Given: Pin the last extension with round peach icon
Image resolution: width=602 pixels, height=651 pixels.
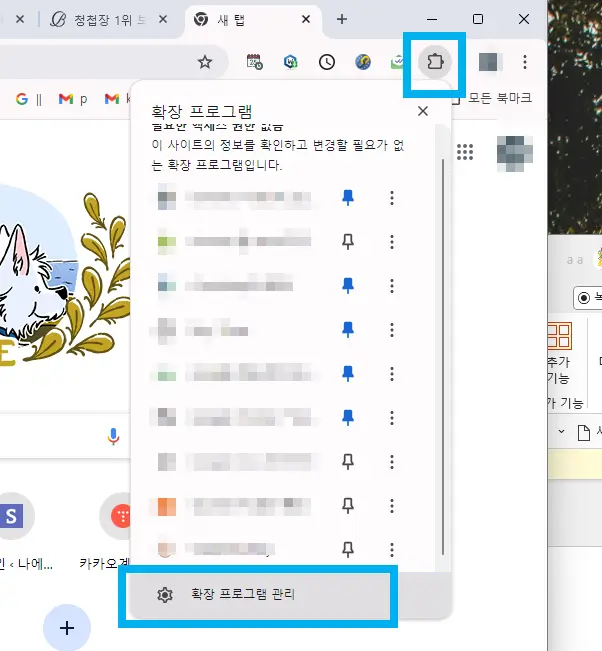Looking at the screenshot, I should point(348,549).
